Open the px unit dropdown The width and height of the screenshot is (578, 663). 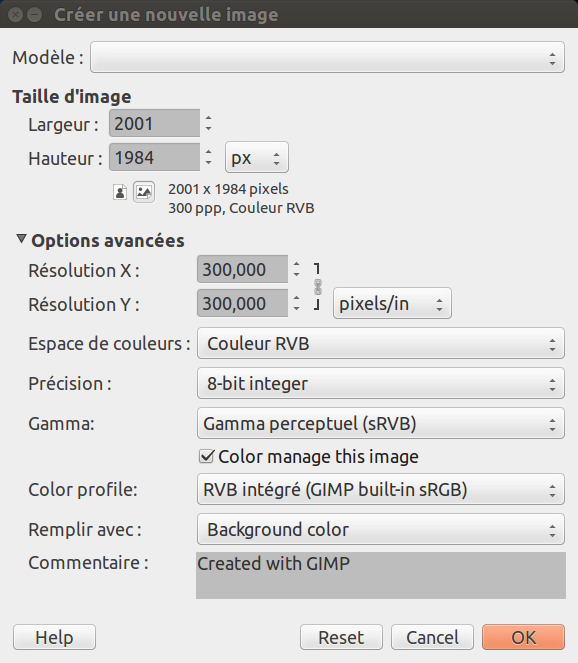(x=257, y=158)
